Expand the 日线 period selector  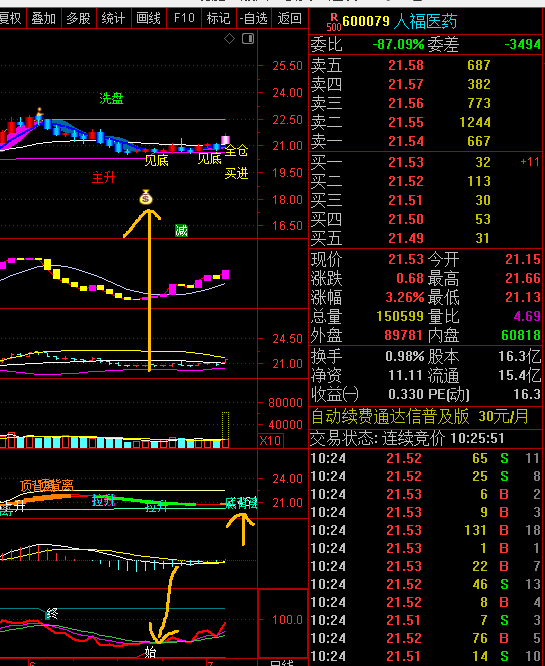(x=282, y=663)
